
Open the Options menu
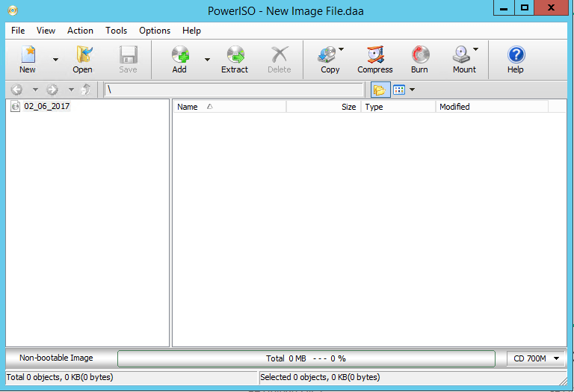click(155, 31)
